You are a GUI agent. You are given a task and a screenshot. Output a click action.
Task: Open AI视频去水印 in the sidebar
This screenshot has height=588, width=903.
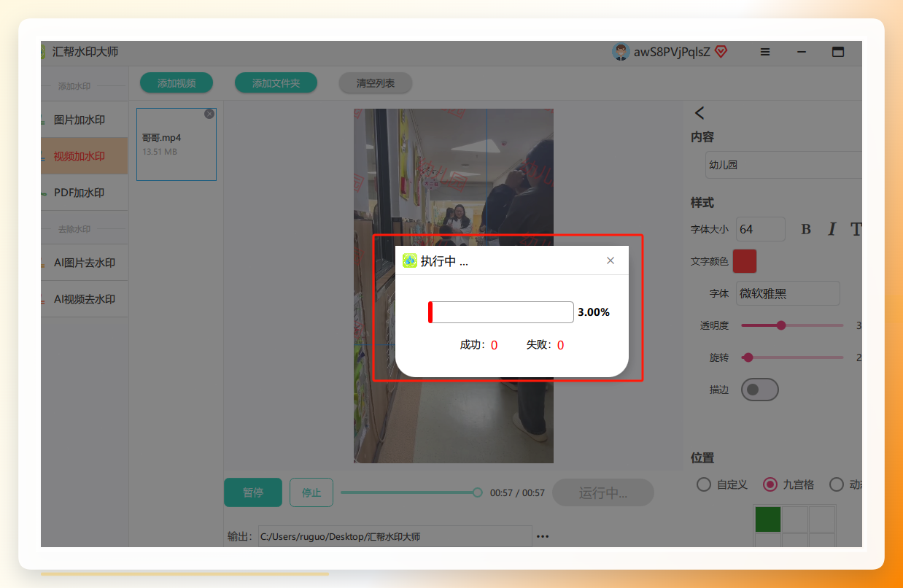[85, 299]
